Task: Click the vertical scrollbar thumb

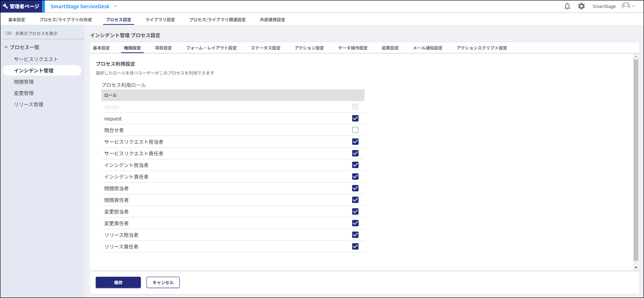Action: tap(636, 160)
